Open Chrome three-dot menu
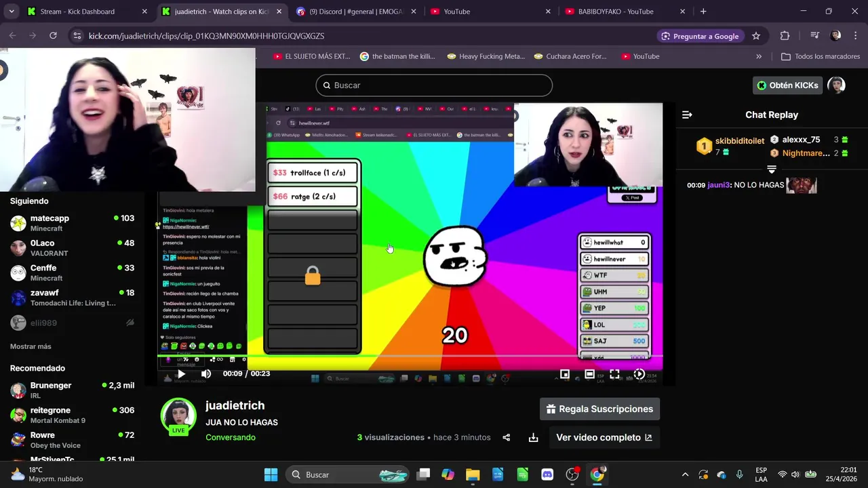This screenshot has width=868, height=488. tap(854, 36)
